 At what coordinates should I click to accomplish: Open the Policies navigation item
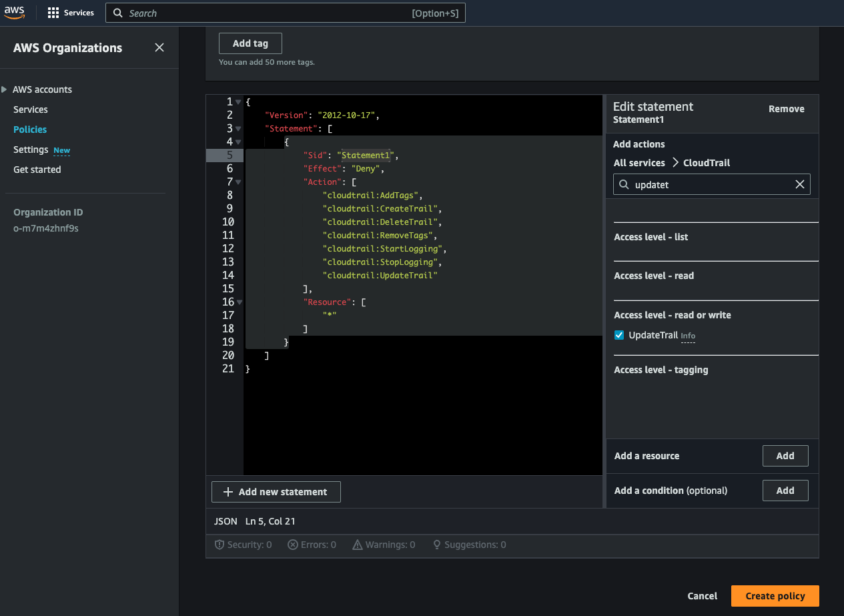tap(30, 129)
